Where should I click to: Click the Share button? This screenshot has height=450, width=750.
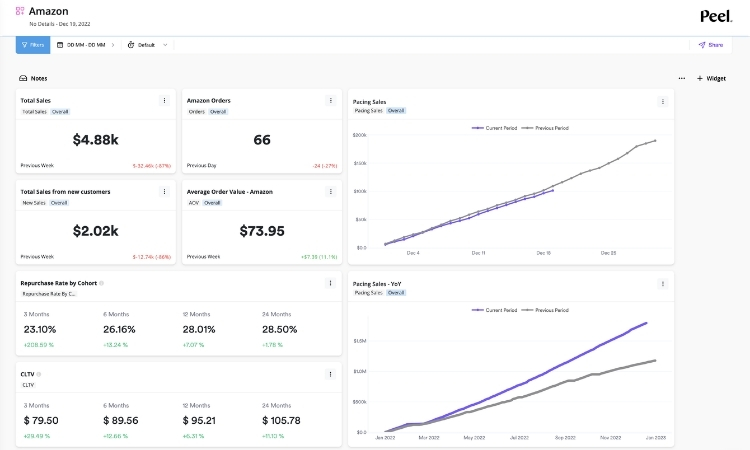pos(711,45)
